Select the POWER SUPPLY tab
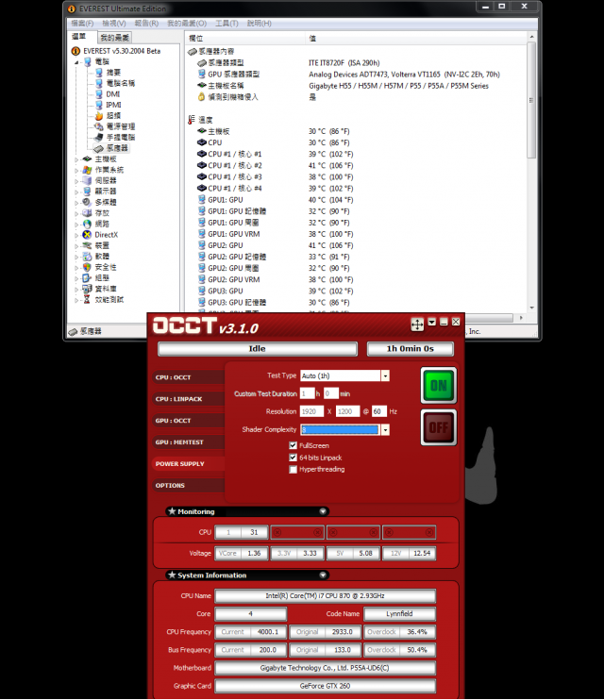Image resolution: width=604 pixels, height=700 pixels. (x=189, y=464)
